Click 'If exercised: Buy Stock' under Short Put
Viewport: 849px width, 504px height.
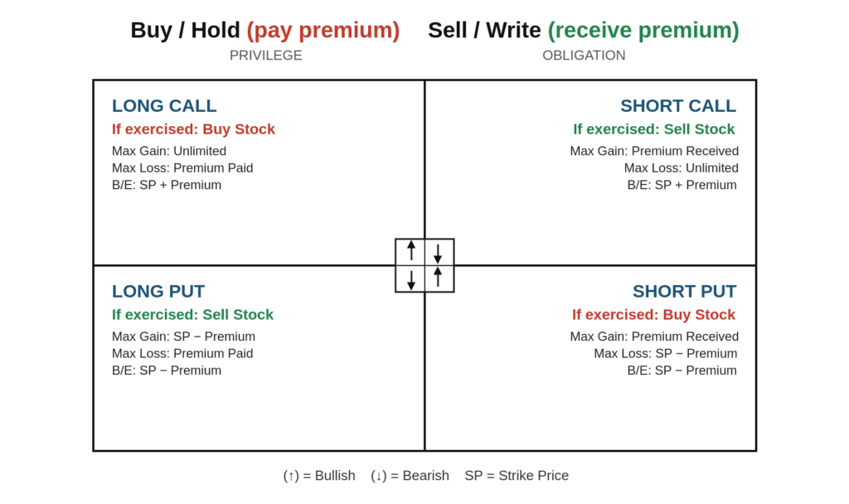pos(653,314)
